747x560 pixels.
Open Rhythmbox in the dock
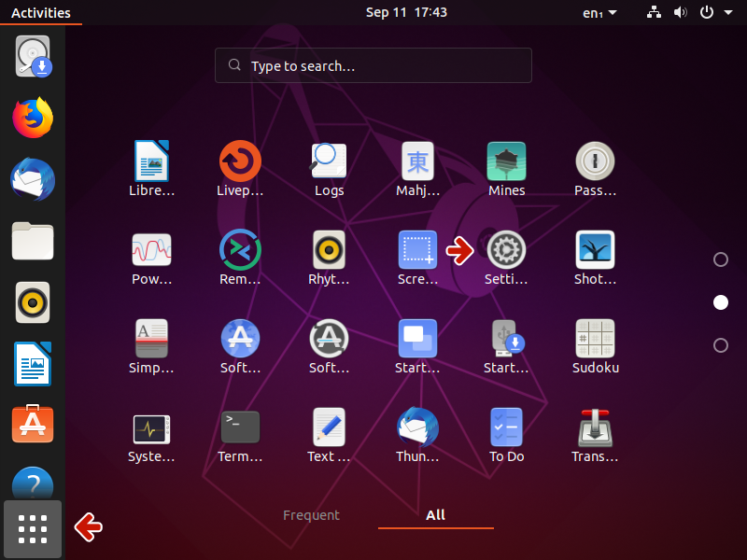pyautogui.click(x=33, y=302)
